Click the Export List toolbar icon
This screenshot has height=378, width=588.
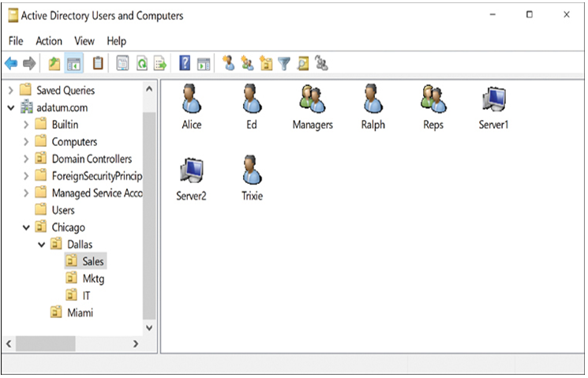[160, 63]
